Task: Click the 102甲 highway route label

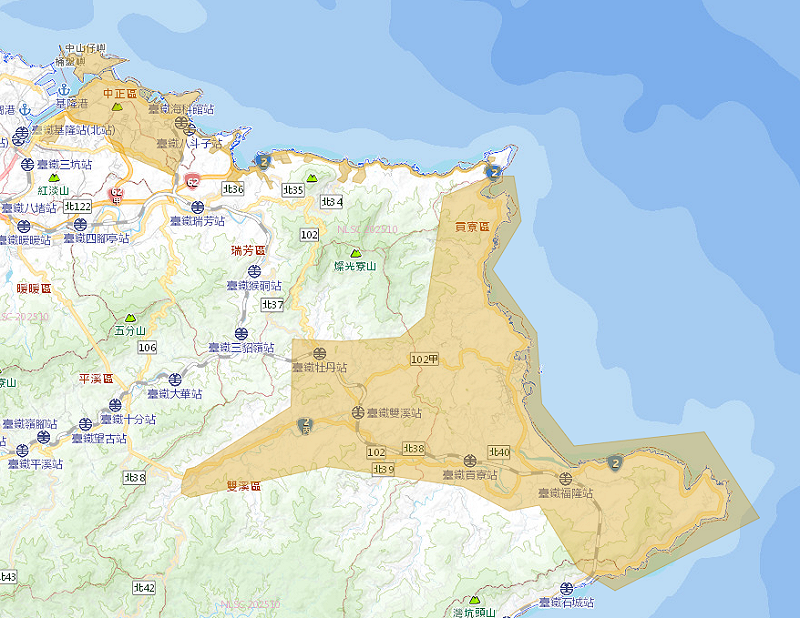Action: point(427,359)
